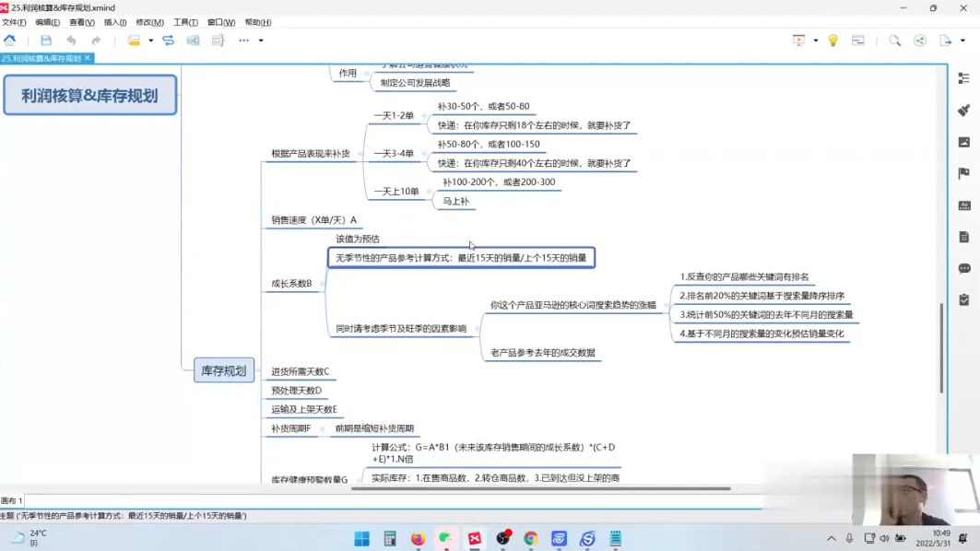This screenshot has height=551, width=980.
Task: Open the Outline panel icon
Action: (963, 78)
